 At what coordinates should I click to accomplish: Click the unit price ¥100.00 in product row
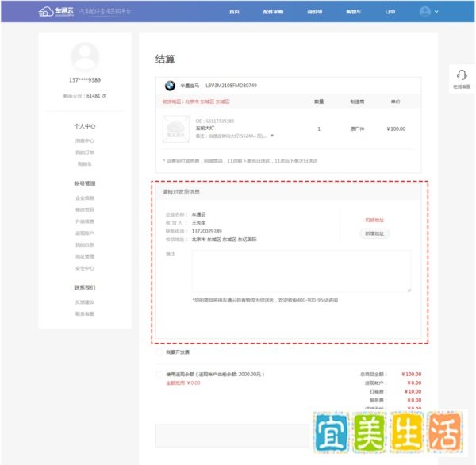[396, 129]
